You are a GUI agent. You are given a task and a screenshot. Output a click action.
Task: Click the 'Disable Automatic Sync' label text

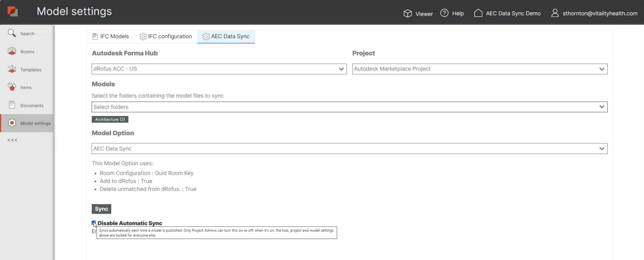click(x=130, y=223)
